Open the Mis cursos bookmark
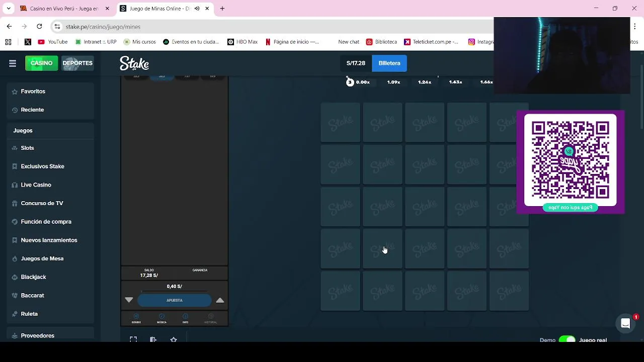644x362 pixels. click(139, 42)
